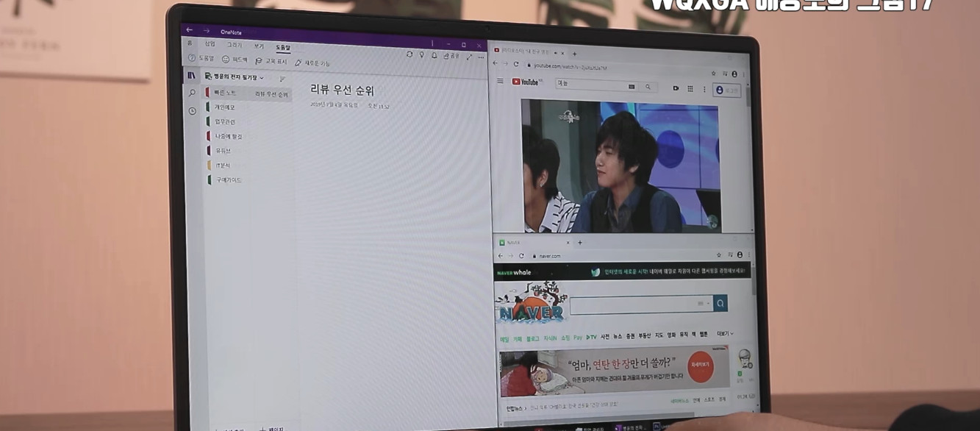
Task: Select the NAVER browser tab
Action: (x=533, y=241)
